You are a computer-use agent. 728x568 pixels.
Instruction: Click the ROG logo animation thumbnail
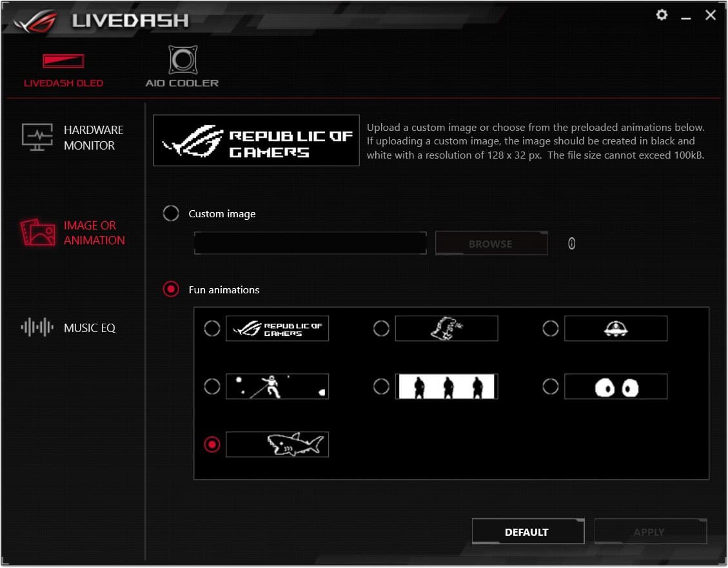point(277,329)
